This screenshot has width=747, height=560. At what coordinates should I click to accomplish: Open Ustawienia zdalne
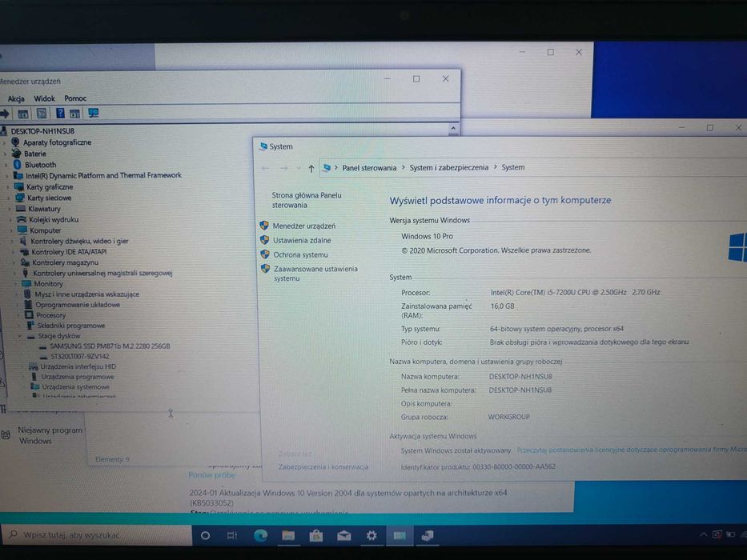302,240
